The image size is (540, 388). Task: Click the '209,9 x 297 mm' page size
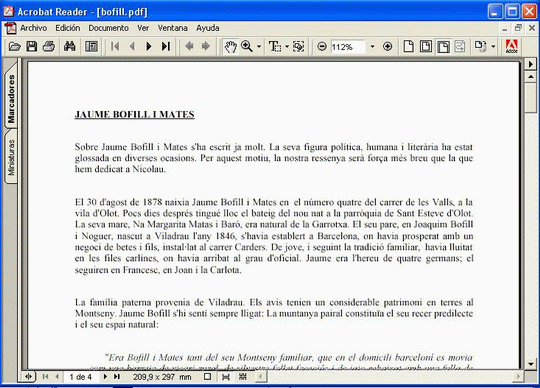point(162,377)
